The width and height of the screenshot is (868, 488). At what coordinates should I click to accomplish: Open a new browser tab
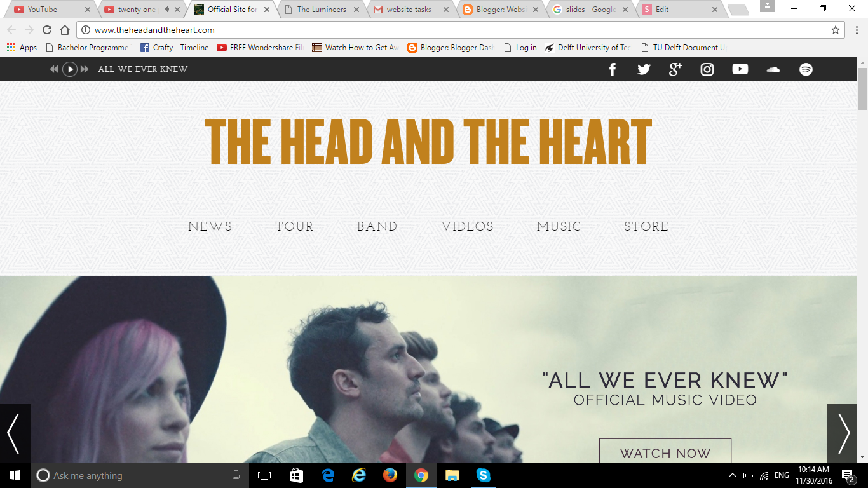[738, 10]
